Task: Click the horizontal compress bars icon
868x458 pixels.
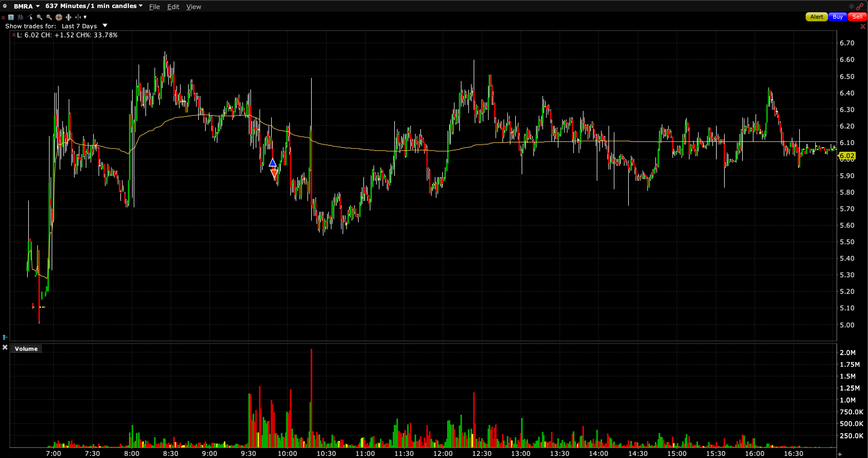Action: click(78, 17)
